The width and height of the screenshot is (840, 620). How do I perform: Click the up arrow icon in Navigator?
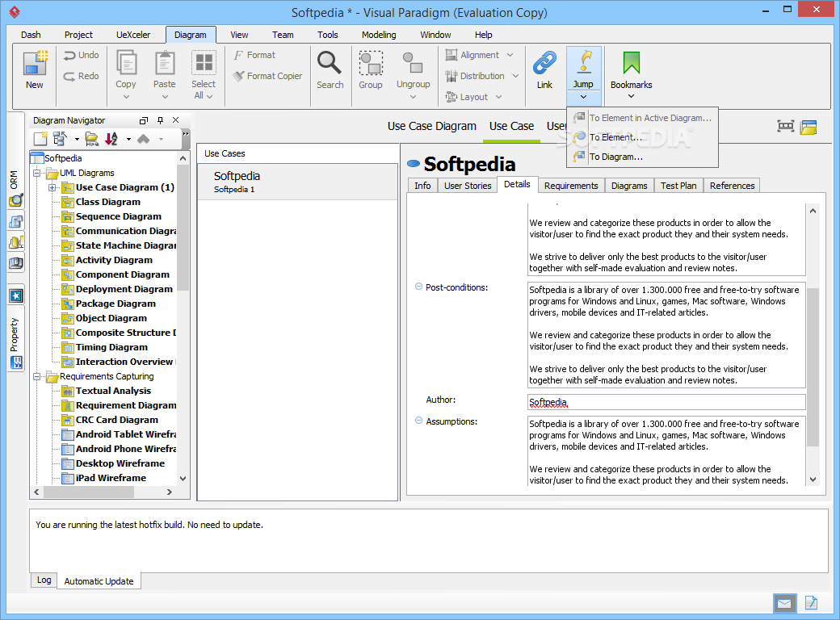(x=144, y=139)
